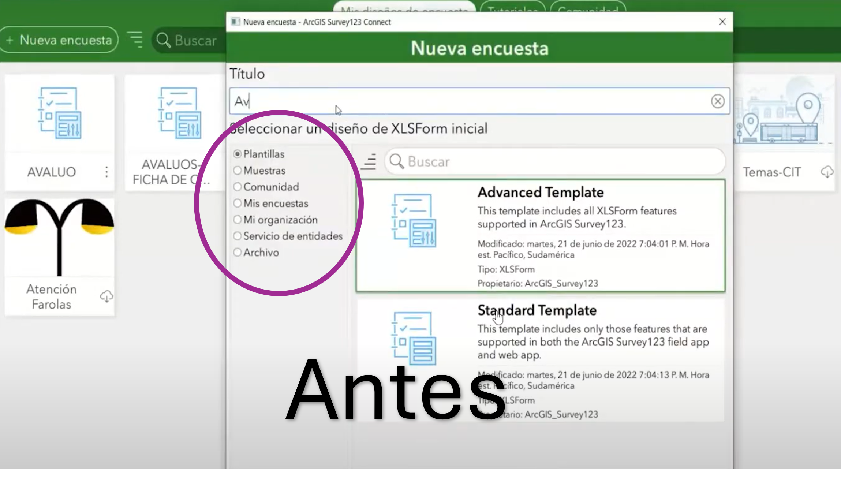Select the Comunidad radio button
Image resolution: width=841 pixels, height=504 pixels.
coord(238,187)
